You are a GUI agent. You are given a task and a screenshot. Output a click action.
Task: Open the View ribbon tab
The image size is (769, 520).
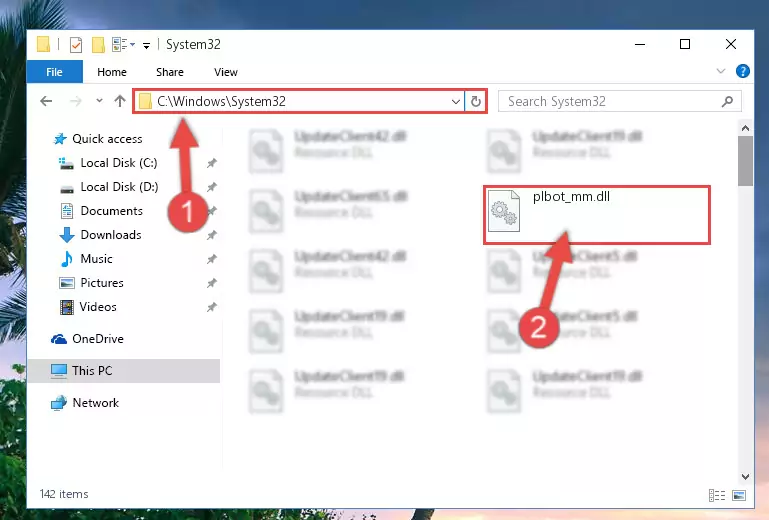tap(226, 72)
